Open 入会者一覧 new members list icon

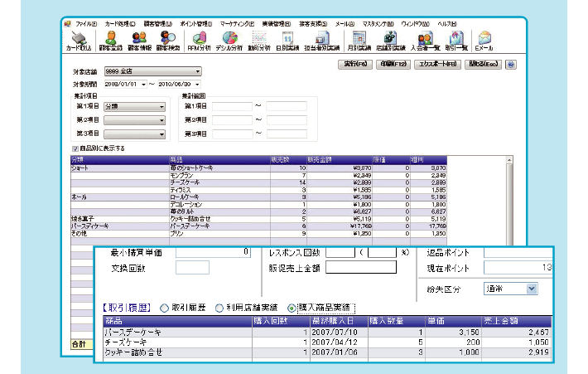click(x=425, y=41)
